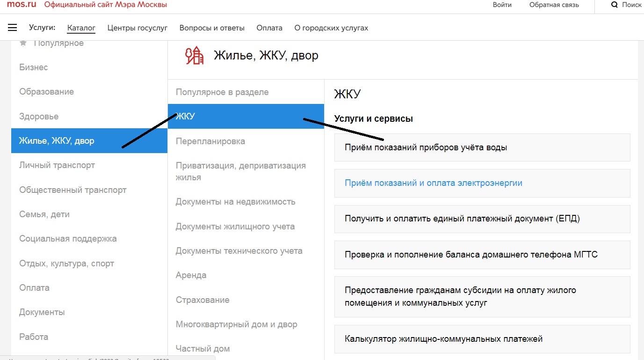
Task: Open Документы технического учета subsection
Action: pyautogui.click(x=246, y=251)
